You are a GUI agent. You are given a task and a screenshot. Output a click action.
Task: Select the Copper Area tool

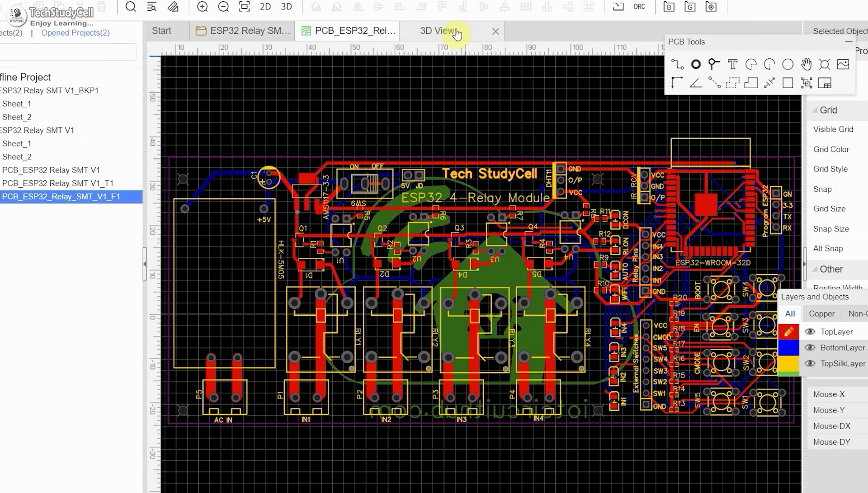point(732,83)
